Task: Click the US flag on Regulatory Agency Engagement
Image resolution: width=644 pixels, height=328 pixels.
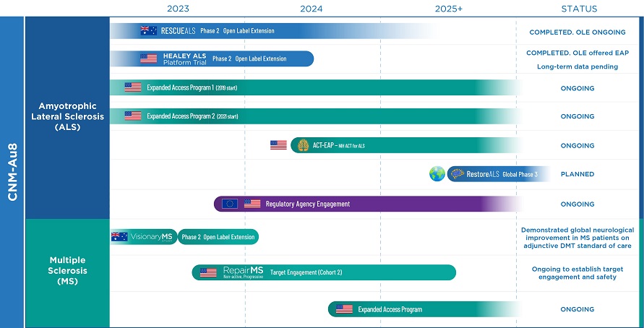Action: pos(252,204)
